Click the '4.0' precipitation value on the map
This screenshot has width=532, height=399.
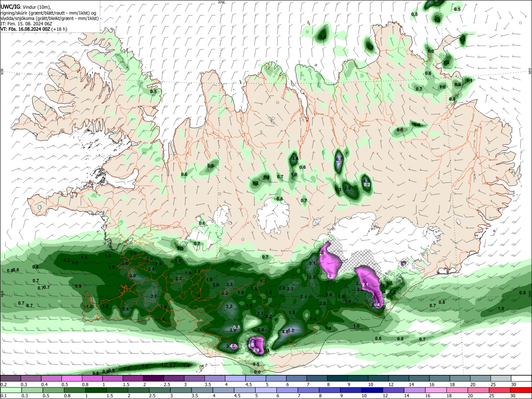234,346
